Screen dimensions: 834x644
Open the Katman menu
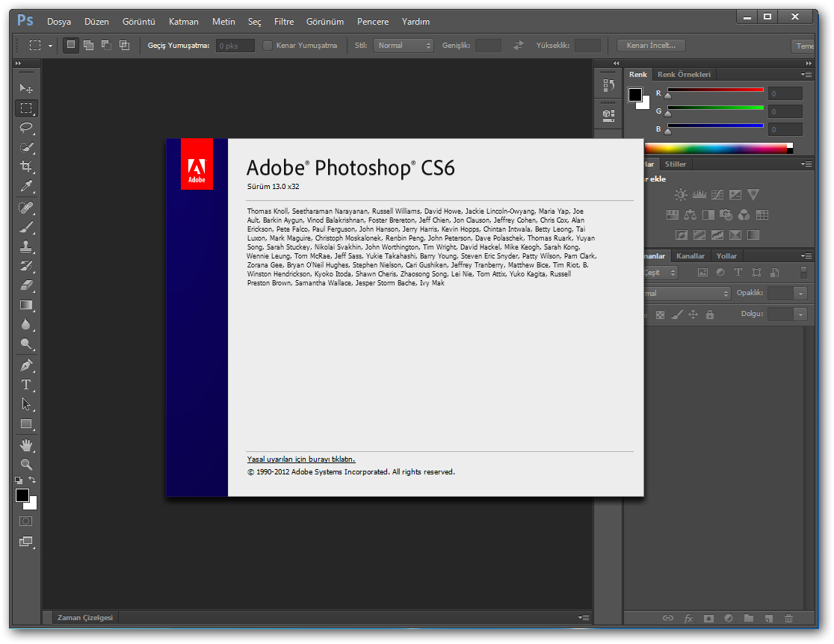[x=184, y=22]
